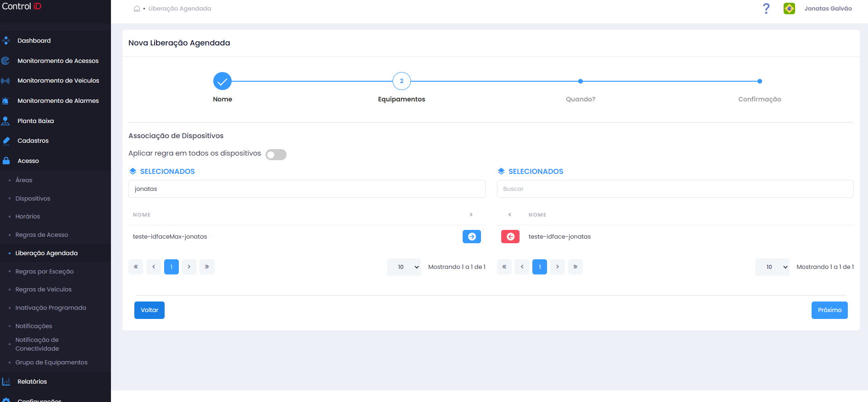868x402 pixels.
Task: Remove teste-idface-jonatas with red arrow icon
Action: click(510, 236)
